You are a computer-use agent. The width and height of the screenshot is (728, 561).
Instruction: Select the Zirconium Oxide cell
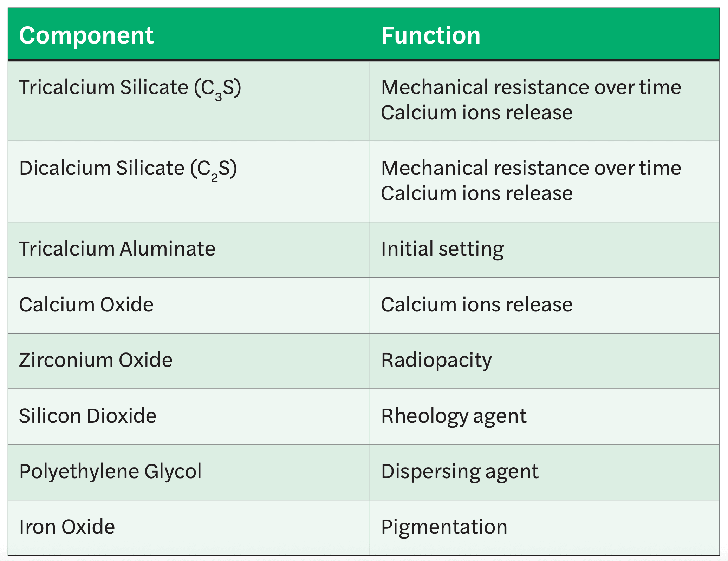[x=189, y=361]
